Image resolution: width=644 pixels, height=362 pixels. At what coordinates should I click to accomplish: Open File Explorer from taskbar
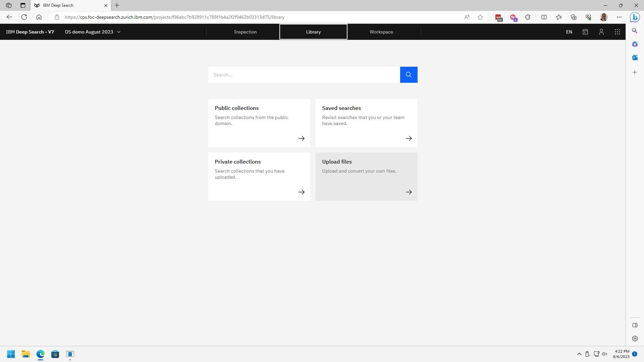26,354
